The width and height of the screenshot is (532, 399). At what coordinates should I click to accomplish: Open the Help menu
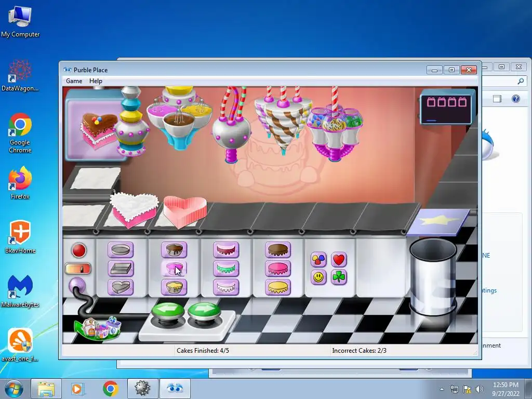click(96, 81)
